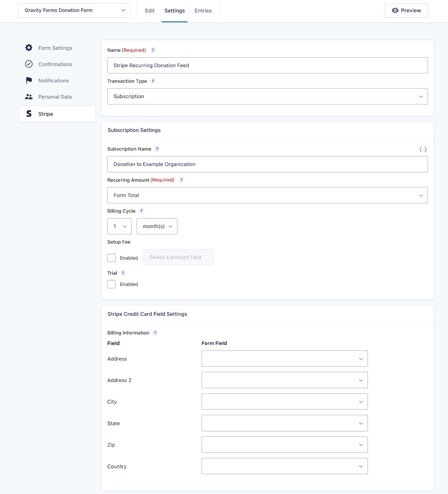Enable the Setup Fee checkbox
The width and height of the screenshot is (448, 494).
[111, 258]
